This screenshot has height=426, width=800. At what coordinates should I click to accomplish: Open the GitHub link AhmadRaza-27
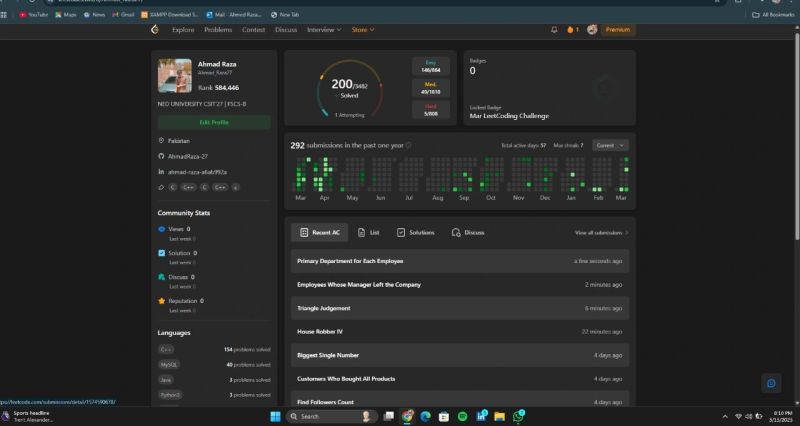[187, 156]
